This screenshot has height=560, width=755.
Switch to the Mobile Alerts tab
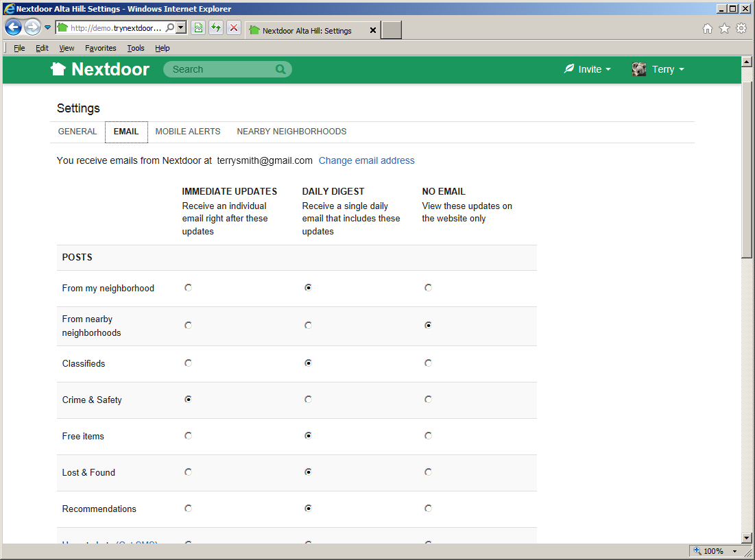[187, 131]
